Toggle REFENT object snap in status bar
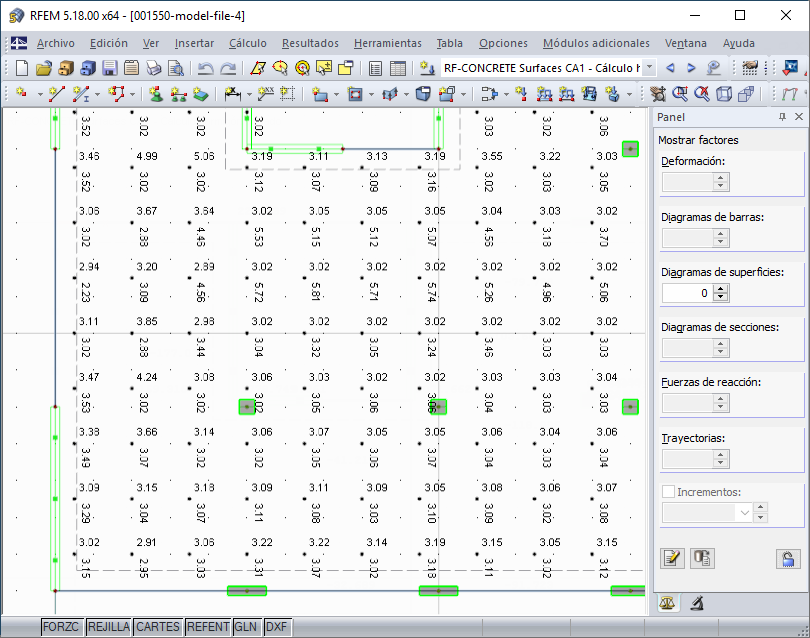The width and height of the screenshot is (810, 638). [208, 627]
